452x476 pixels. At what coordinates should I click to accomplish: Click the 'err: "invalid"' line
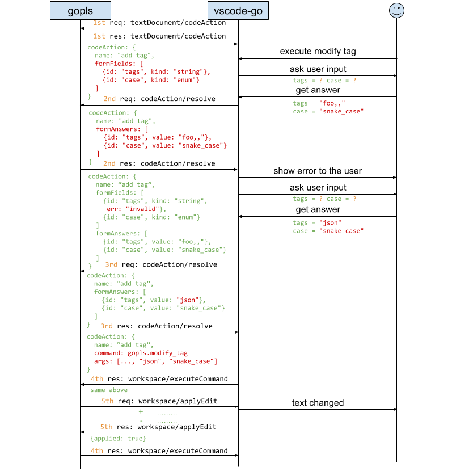[x=136, y=209]
